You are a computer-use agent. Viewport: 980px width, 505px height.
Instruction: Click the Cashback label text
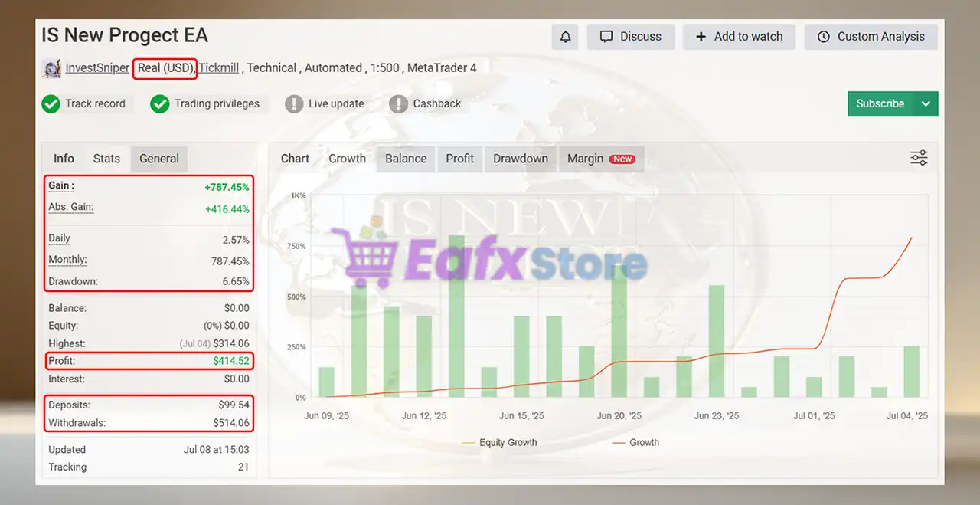[x=437, y=103]
